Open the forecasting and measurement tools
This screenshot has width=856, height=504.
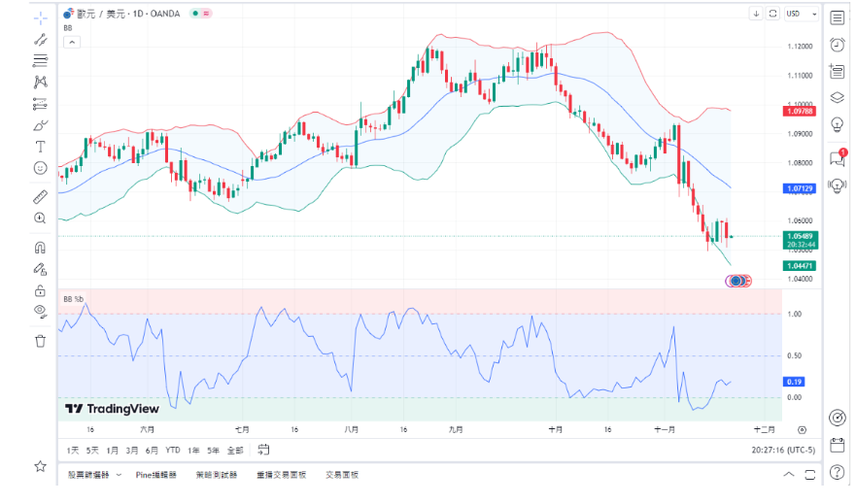tap(41, 104)
